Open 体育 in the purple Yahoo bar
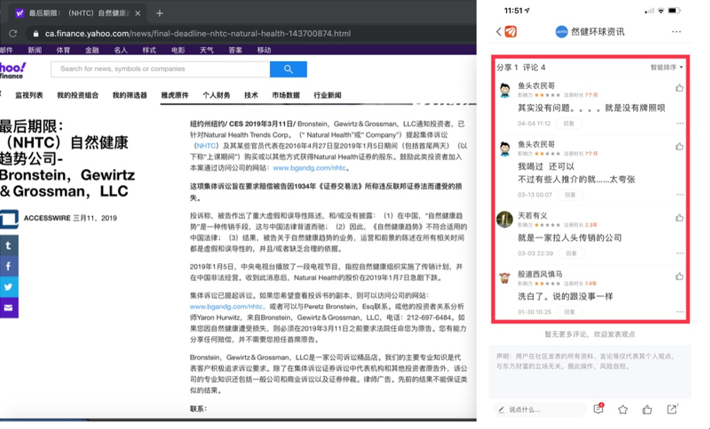710x429 pixels. (x=63, y=50)
